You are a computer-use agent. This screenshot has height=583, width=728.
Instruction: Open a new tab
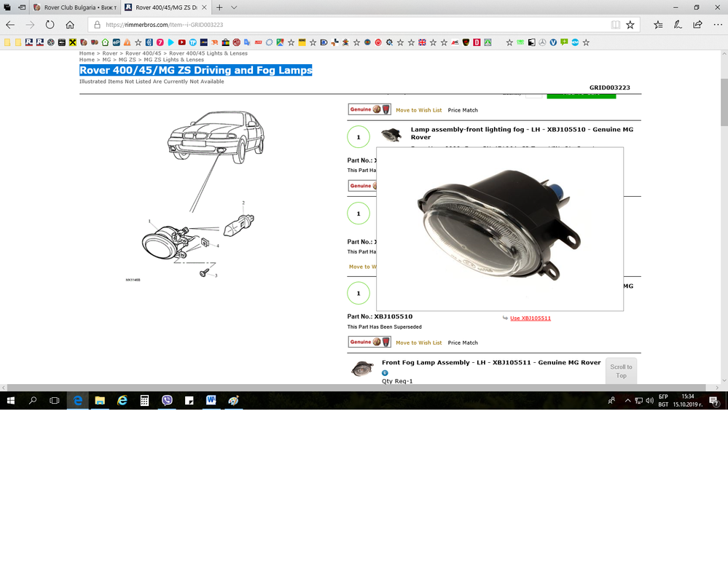219,7
